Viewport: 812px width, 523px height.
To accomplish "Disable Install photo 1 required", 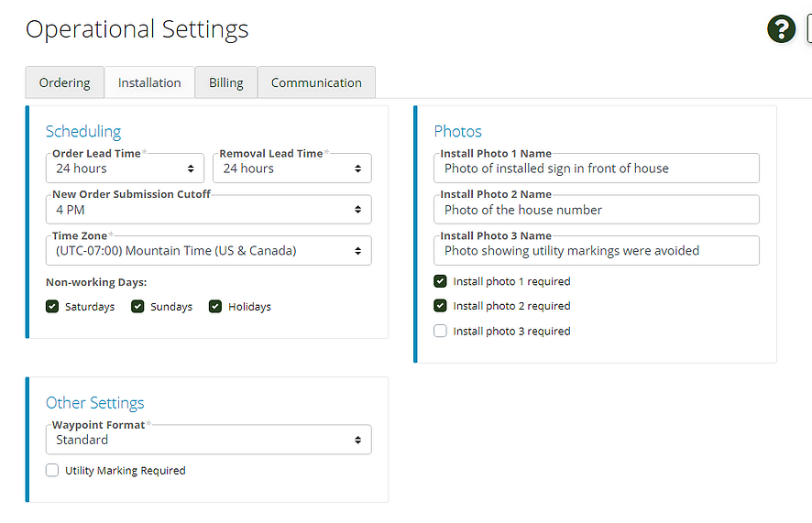I will [440, 281].
